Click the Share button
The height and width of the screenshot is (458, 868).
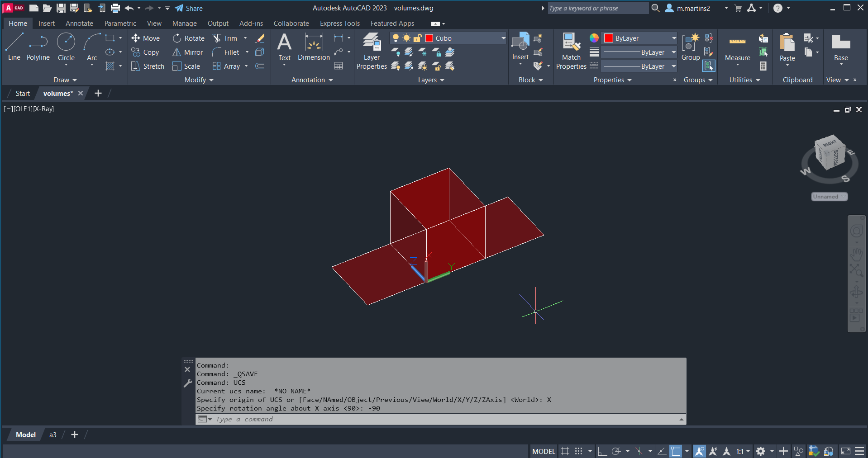pos(189,8)
